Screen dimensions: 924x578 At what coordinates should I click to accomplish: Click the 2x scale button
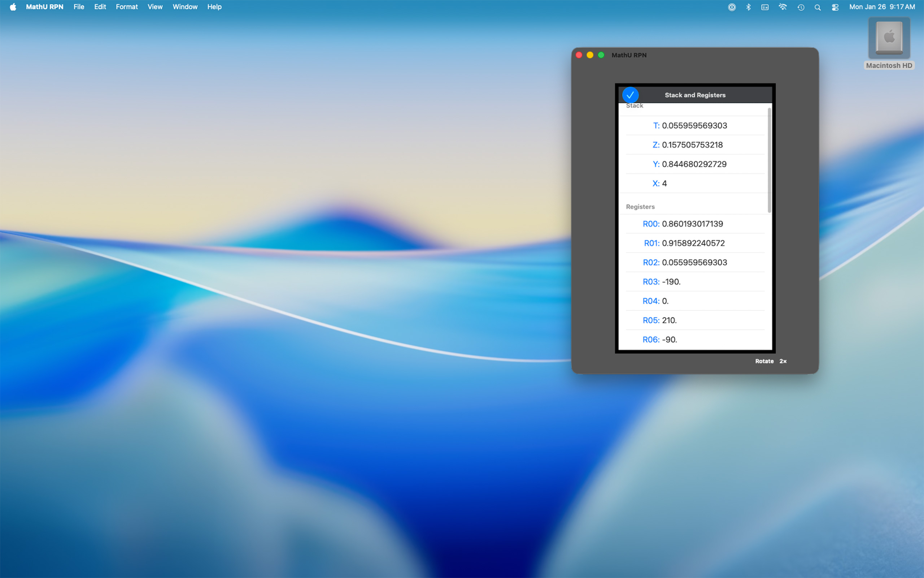click(x=783, y=361)
